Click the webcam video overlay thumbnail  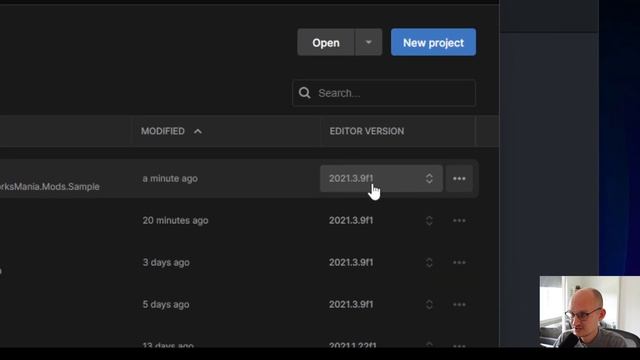(590, 312)
